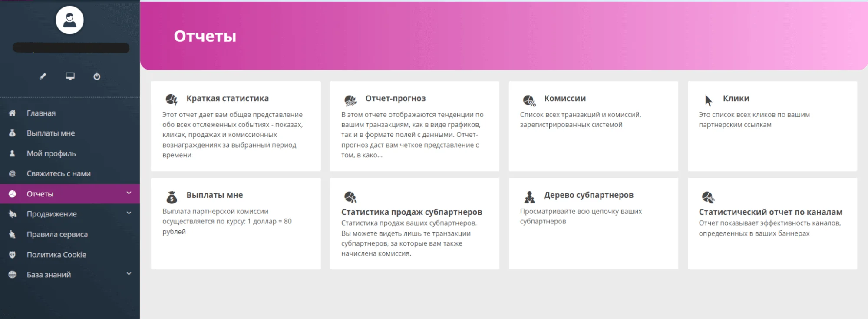Click the shield icon beside Политика Cookie
The height and width of the screenshot is (319, 868).
12,255
